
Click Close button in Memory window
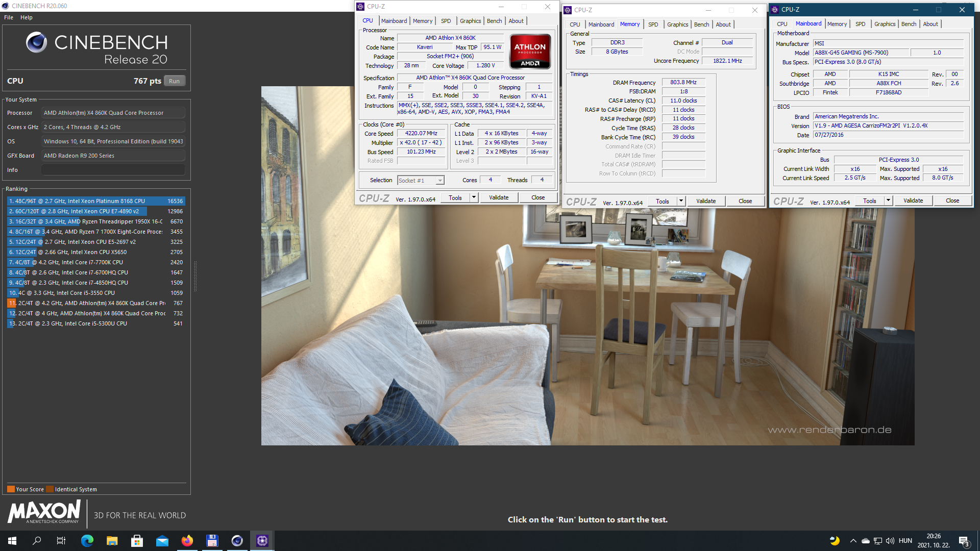pyautogui.click(x=745, y=202)
